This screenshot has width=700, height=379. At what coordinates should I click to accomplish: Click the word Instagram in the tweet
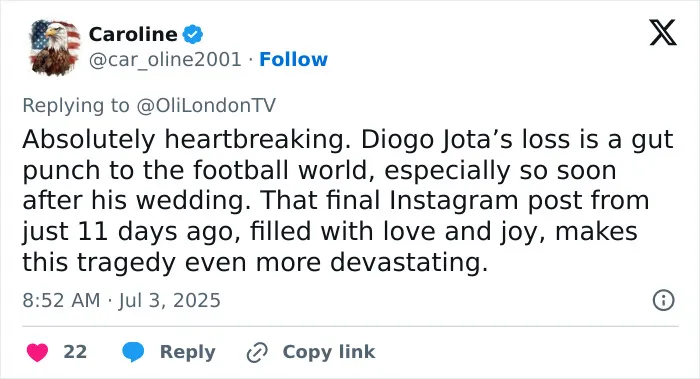pyautogui.click(x=454, y=200)
